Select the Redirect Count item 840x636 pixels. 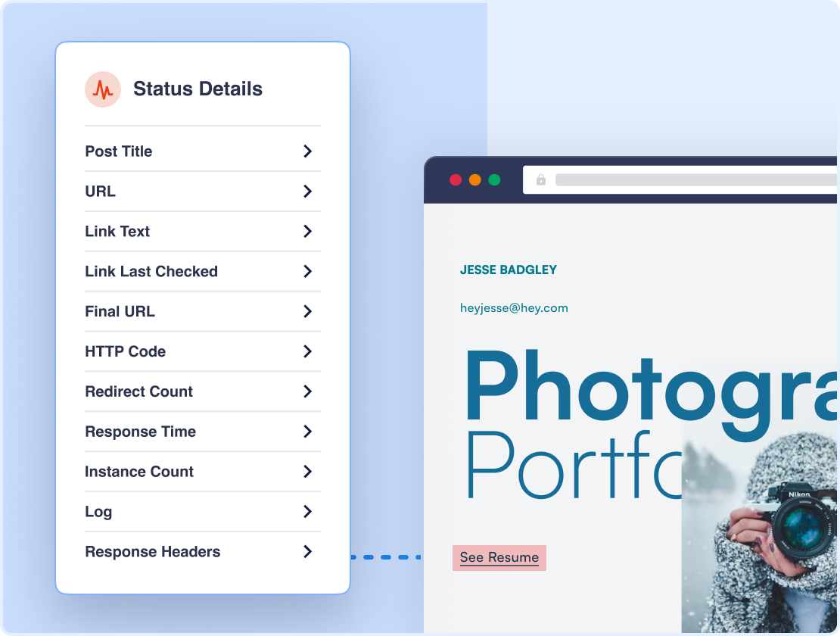pyautogui.click(x=139, y=391)
